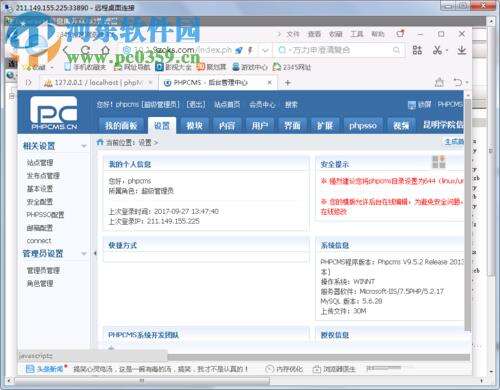This screenshot has width=500, height=390.
Task: Click the remote desktop horizontal scrollbar
Action: (x=142, y=380)
